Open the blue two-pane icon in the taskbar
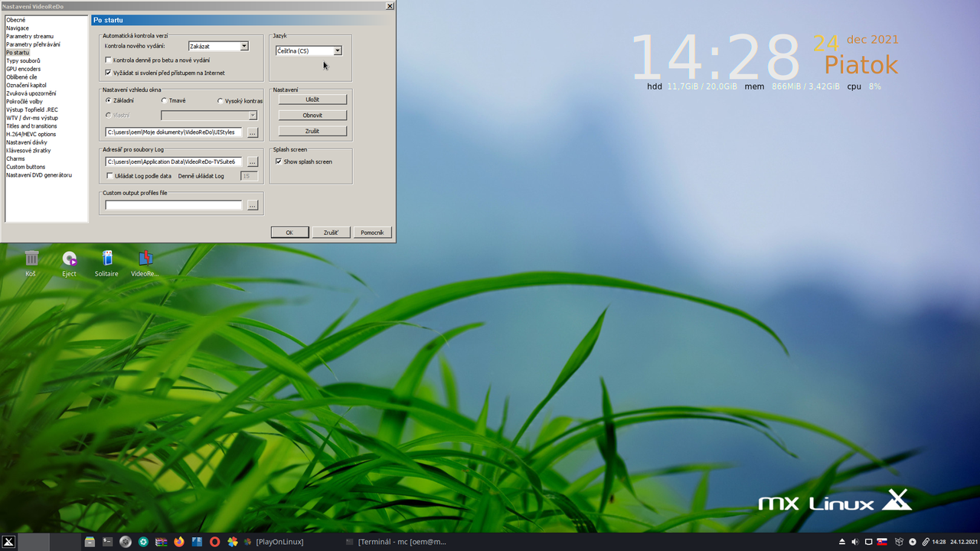980x551 pixels. coord(197,542)
